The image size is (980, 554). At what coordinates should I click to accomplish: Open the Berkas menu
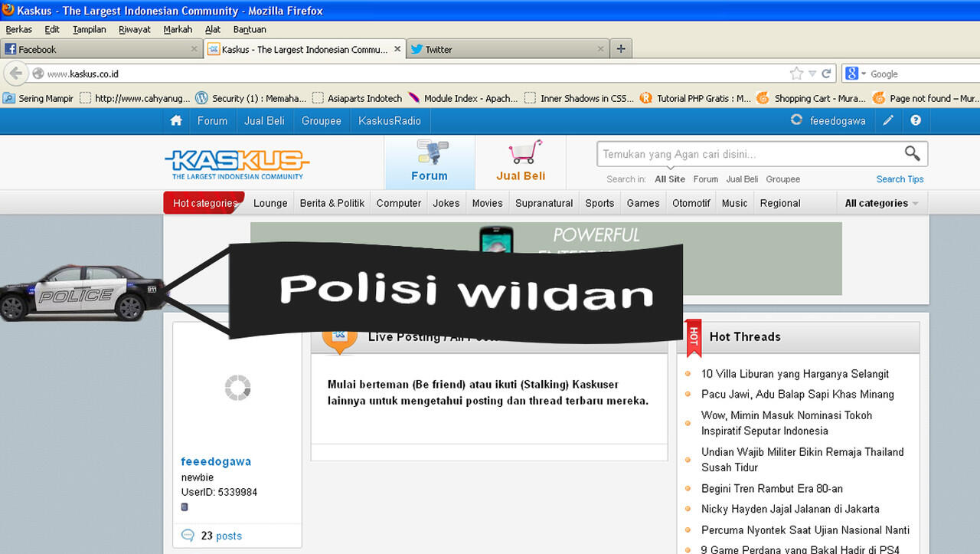[19, 30]
